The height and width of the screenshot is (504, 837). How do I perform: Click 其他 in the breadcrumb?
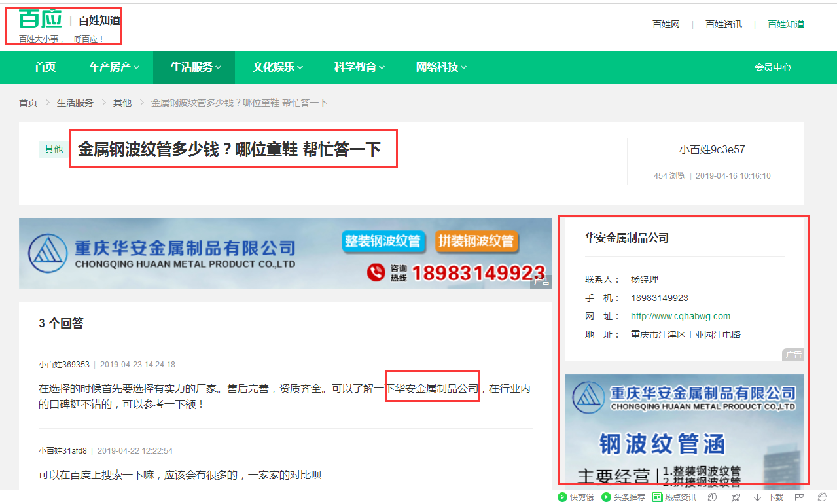[122, 103]
